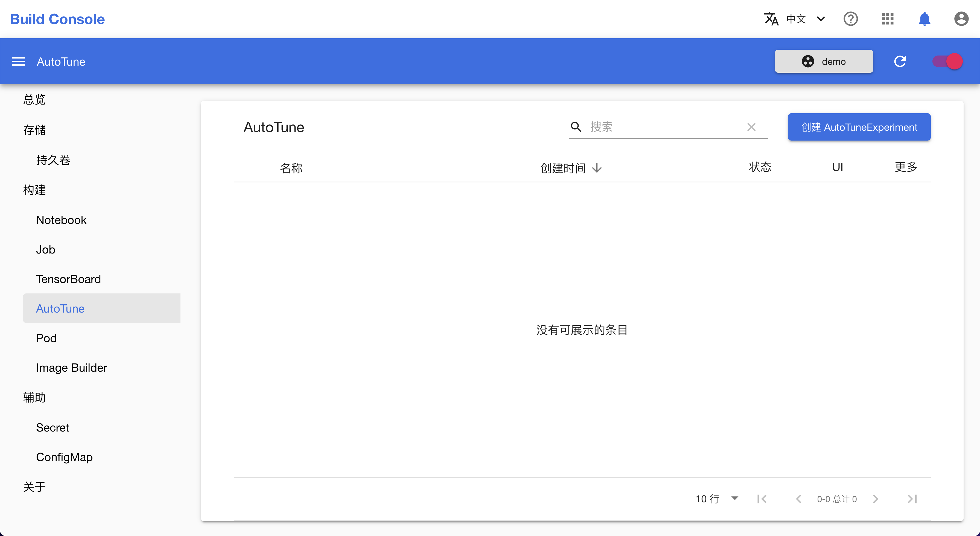Open Image Builder in the sidebar
The height and width of the screenshot is (536, 980).
coord(72,368)
